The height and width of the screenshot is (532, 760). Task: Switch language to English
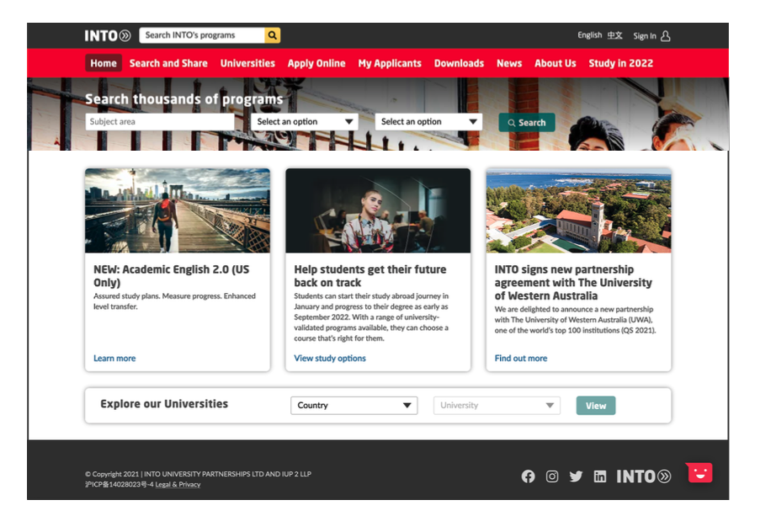click(x=589, y=35)
